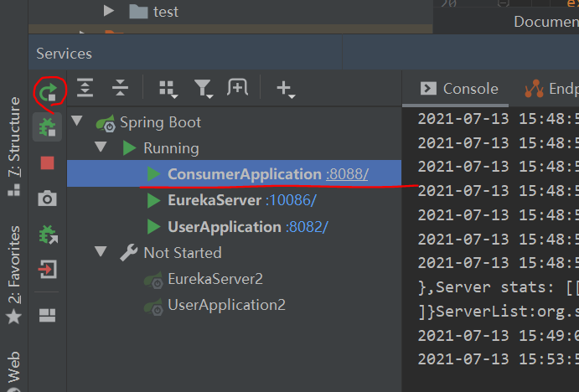Click the EurekaServer2 Spring icon

[153, 280]
